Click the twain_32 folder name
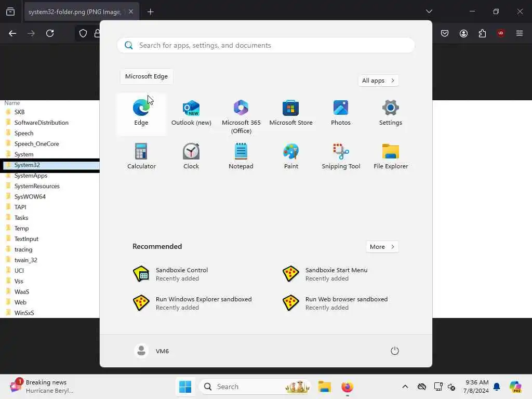 (26, 260)
